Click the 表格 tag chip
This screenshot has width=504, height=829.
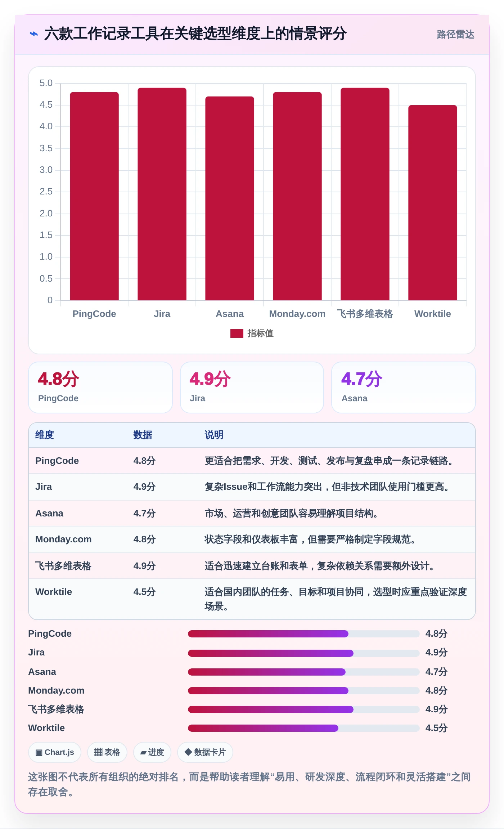[107, 752]
